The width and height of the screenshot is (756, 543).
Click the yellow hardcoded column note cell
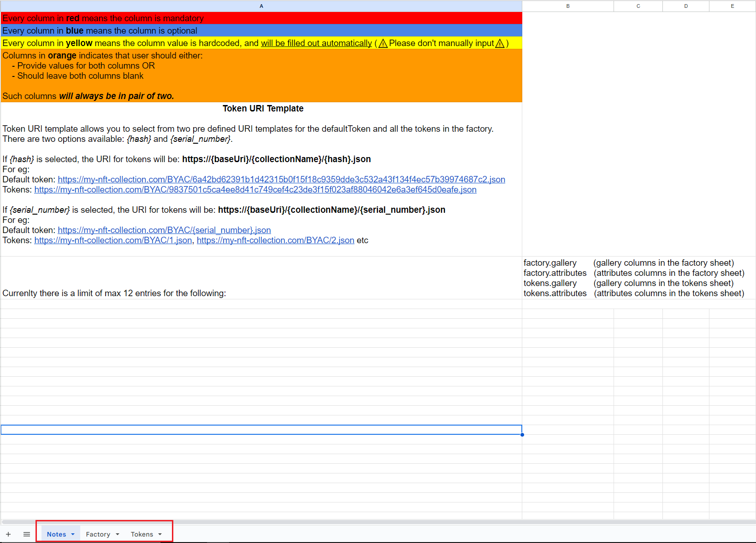(x=261, y=43)
